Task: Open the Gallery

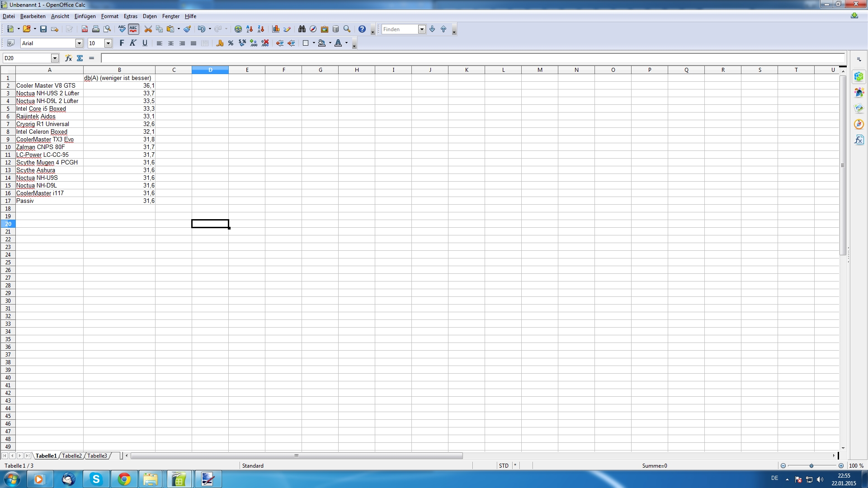Action: click(x=325, y=29)
